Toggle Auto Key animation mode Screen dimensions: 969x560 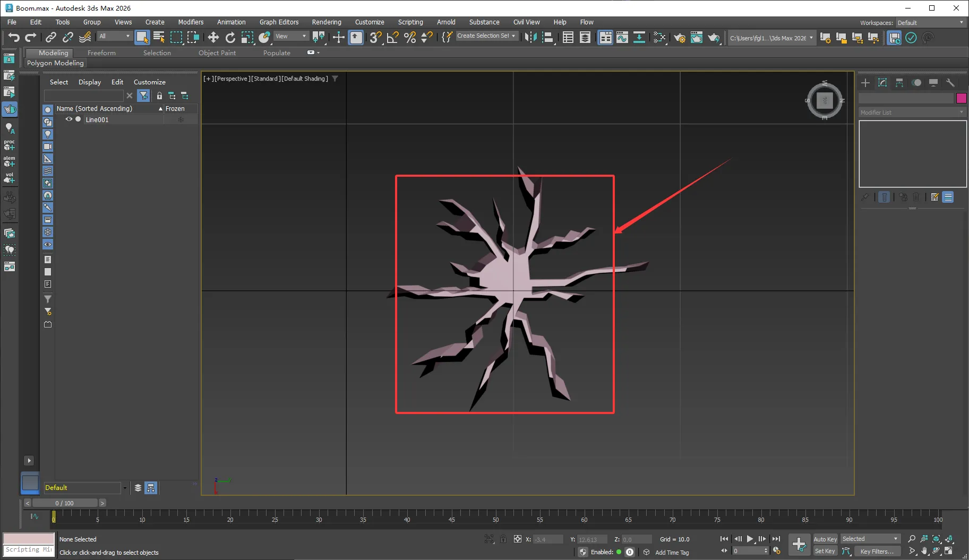pyautogui.click(x=825, y=539)
